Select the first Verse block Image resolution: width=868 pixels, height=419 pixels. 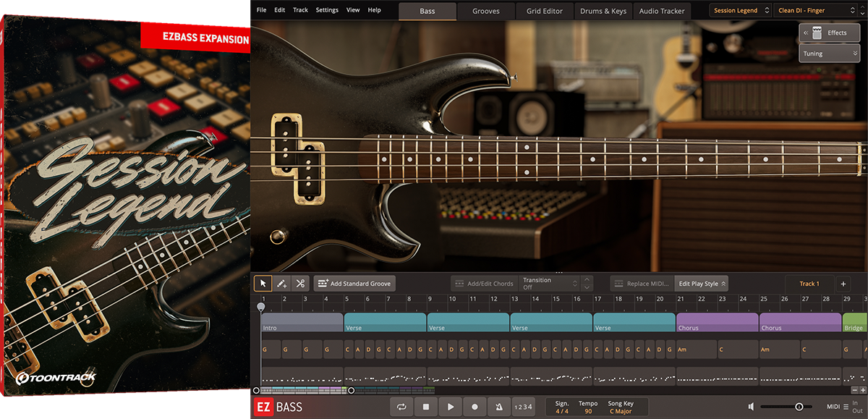(x=385, y=322)
